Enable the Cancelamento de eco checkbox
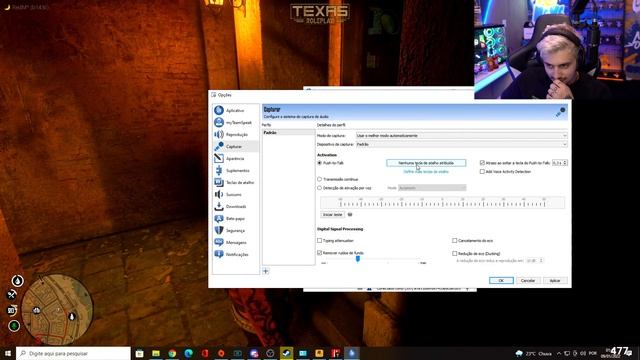This screenshot has height=360, width=640. click(x=454, y=241)
